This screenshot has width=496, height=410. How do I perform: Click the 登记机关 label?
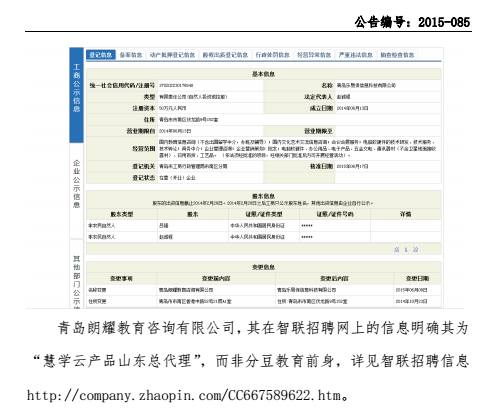pos(144,166)
